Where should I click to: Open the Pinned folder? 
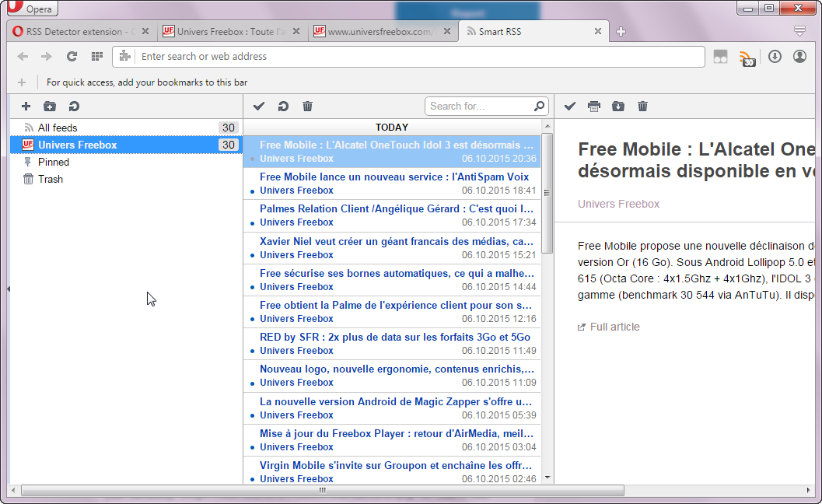126,162
